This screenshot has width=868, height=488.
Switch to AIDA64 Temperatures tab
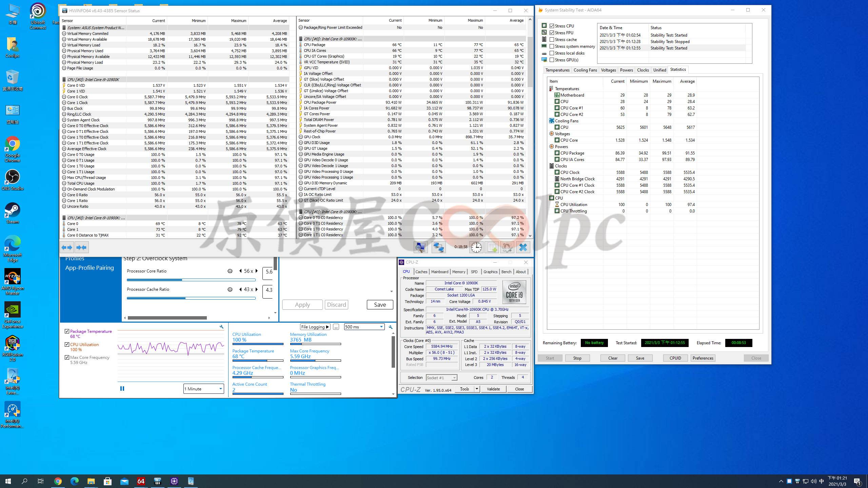(557, 70)
